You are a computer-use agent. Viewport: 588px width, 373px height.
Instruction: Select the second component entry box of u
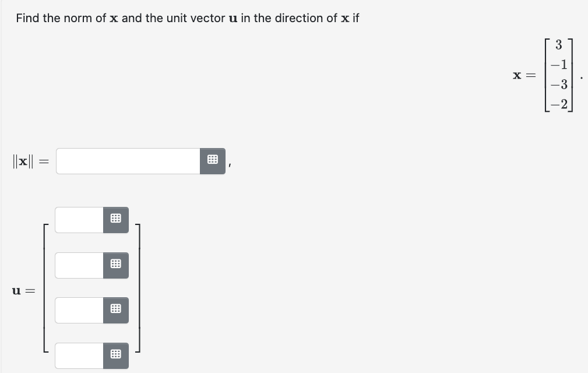point(78,264)
